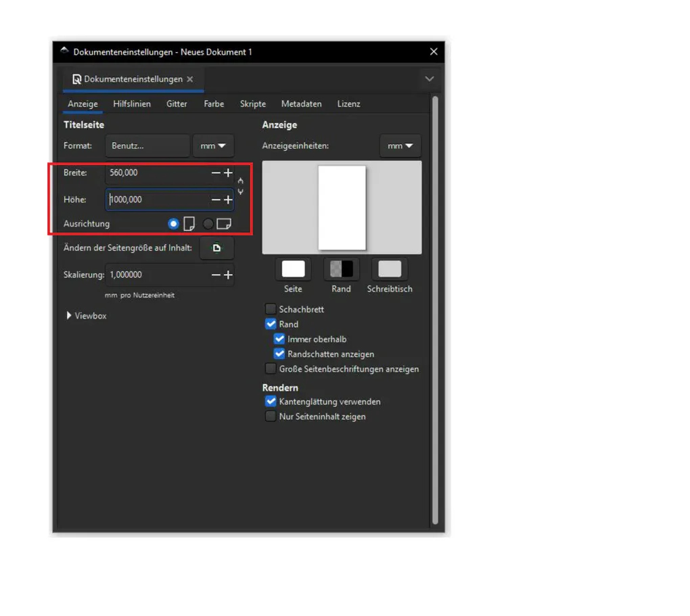
Task: Open the Metadaten tab
Action: click(x=302, y=104)
